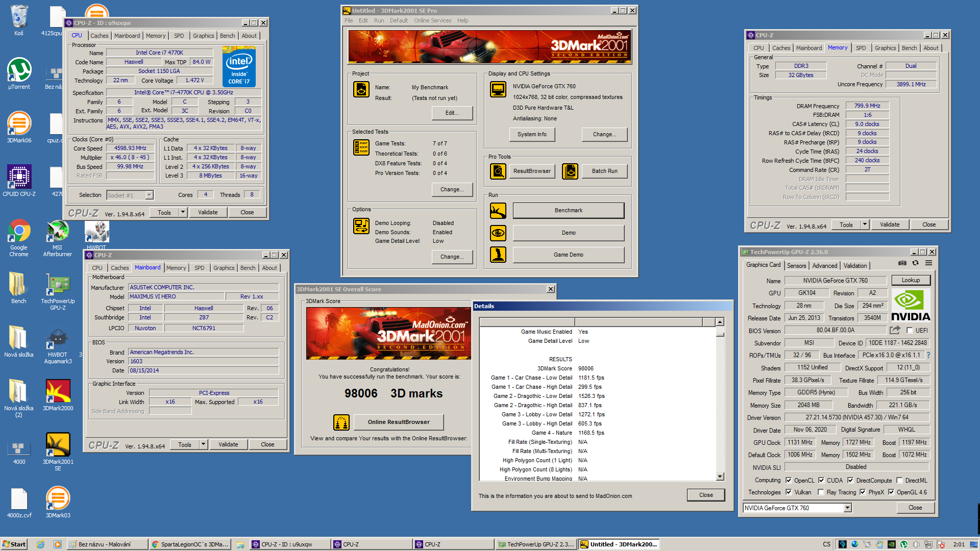Click the Lookup button in GPU-Z
The image size is (980, 551).
(911, 281)
